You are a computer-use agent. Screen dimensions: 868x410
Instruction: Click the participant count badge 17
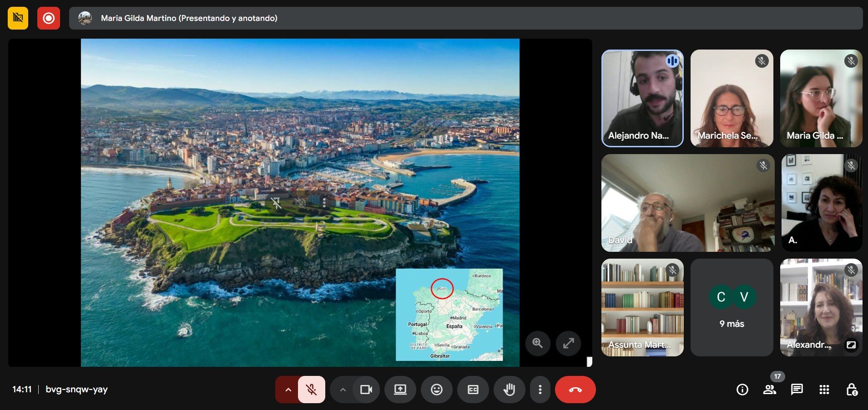(x=777, y=376)
